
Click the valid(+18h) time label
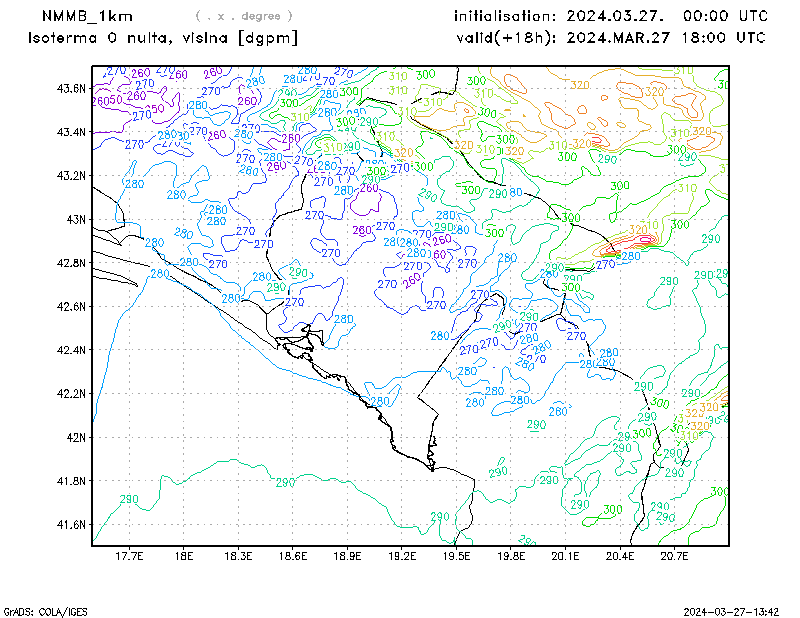(x=506, y=38)
